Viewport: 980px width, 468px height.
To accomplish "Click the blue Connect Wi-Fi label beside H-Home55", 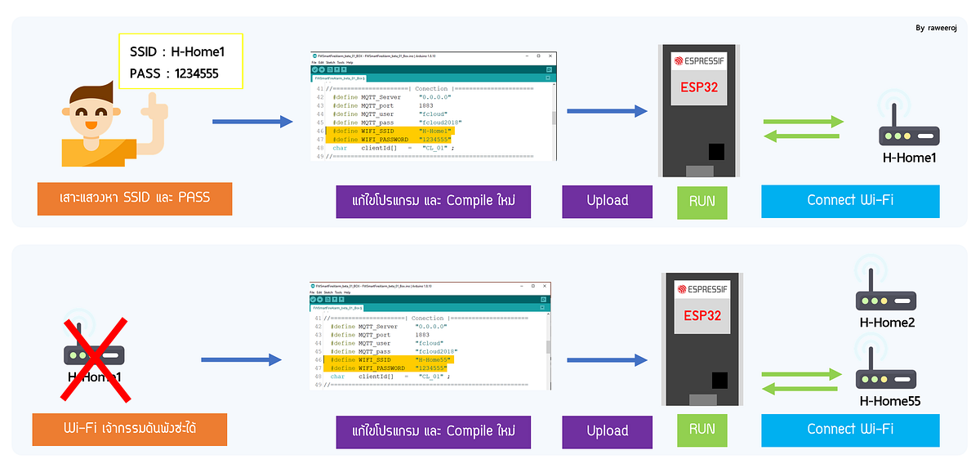I will (850, 430).
